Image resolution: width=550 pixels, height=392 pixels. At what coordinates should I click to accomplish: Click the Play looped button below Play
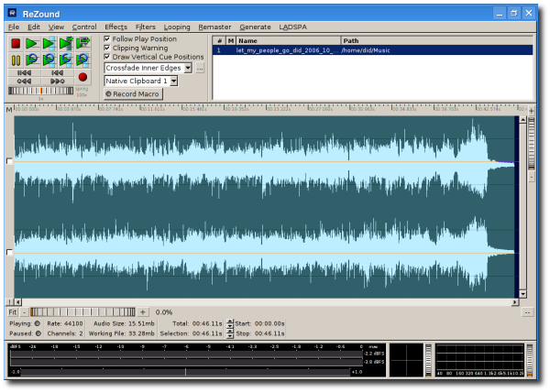(32, 60)
